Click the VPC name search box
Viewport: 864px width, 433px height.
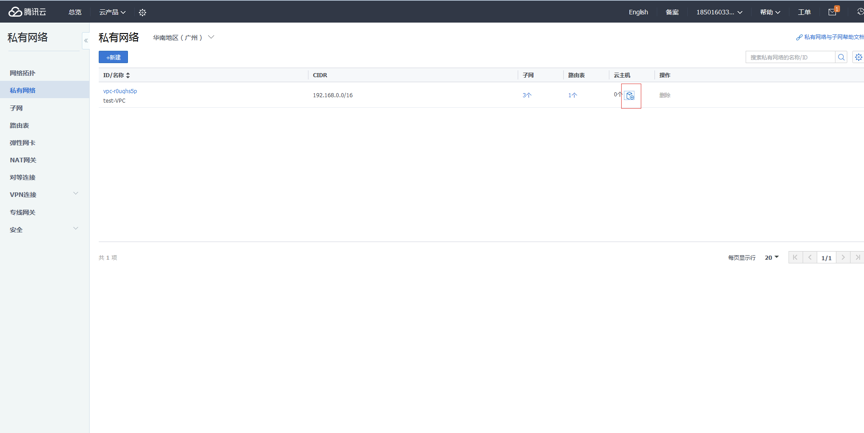[790, 57]
